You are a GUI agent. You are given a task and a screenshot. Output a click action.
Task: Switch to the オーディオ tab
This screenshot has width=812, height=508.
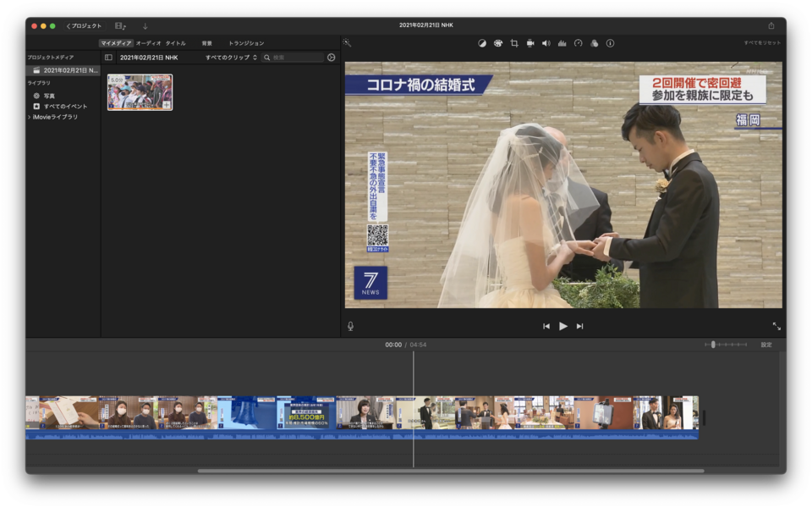(148, 43)
